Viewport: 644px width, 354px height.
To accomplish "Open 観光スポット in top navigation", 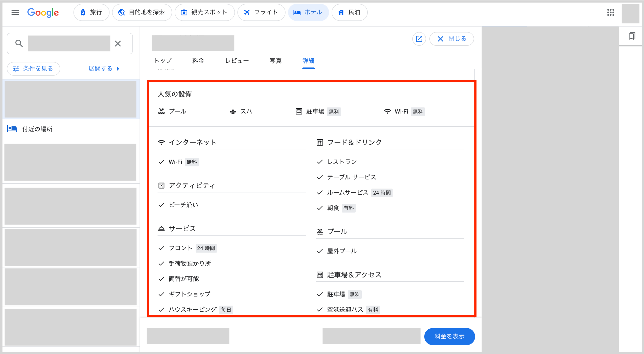I will (x=204, y=12).
